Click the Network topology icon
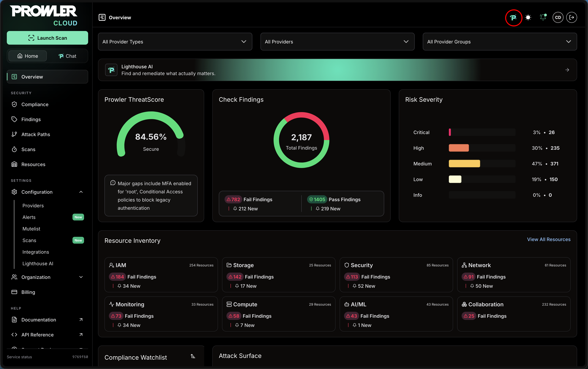588x369 pixels. pos(464,265)
